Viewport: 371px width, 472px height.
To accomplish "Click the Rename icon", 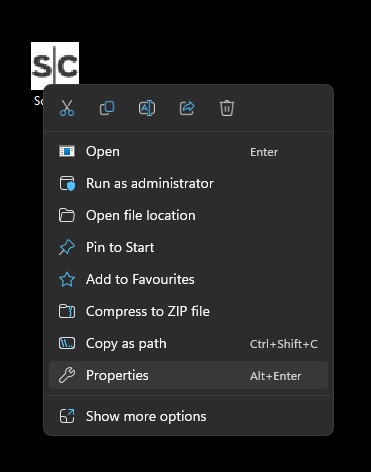I will (147, 108).
